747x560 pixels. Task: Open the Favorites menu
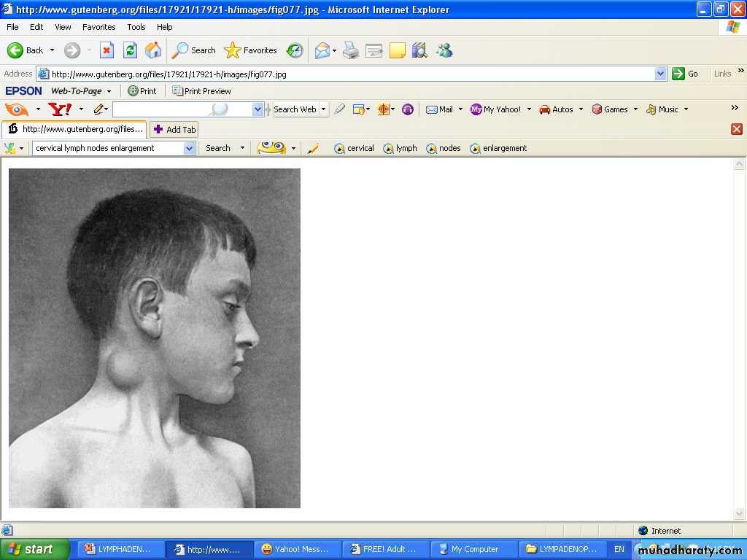click(x=98, y=27)
